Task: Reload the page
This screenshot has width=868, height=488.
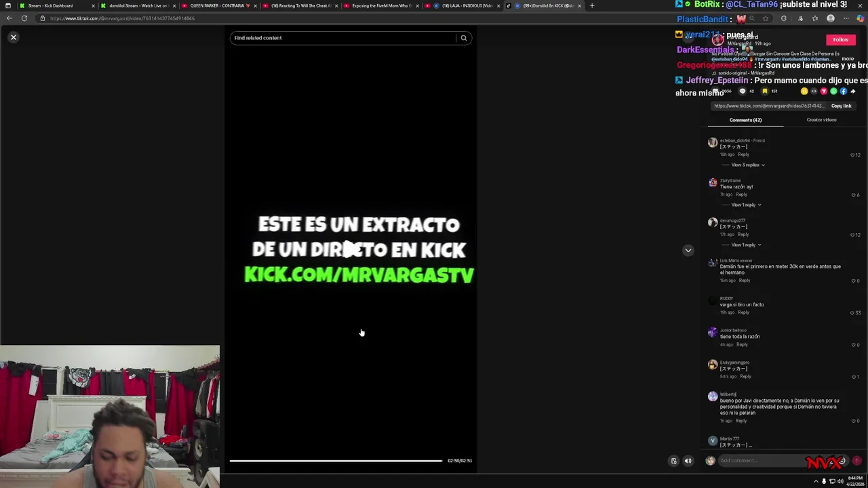Action: pos(24,18)
